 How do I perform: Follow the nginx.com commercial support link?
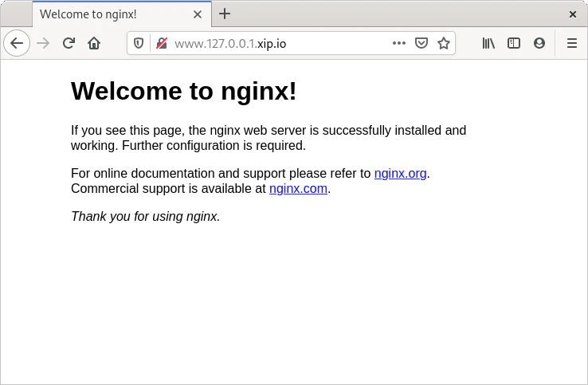298,189
